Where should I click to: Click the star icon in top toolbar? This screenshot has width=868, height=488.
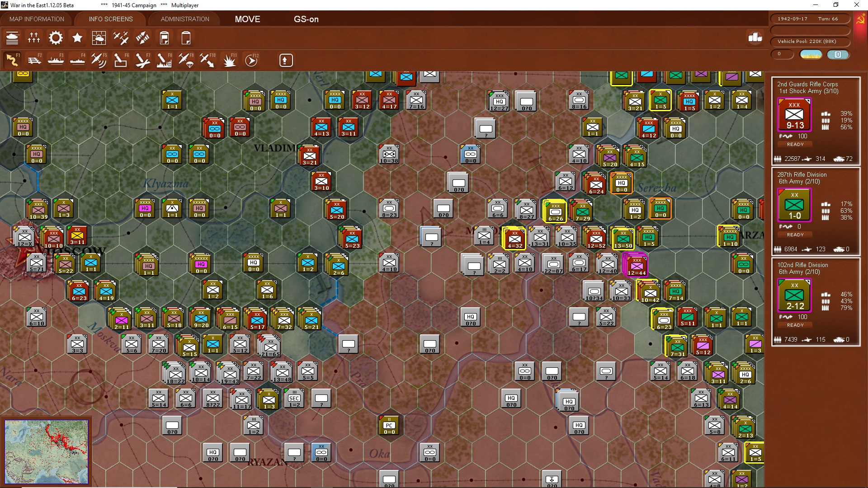77,38
